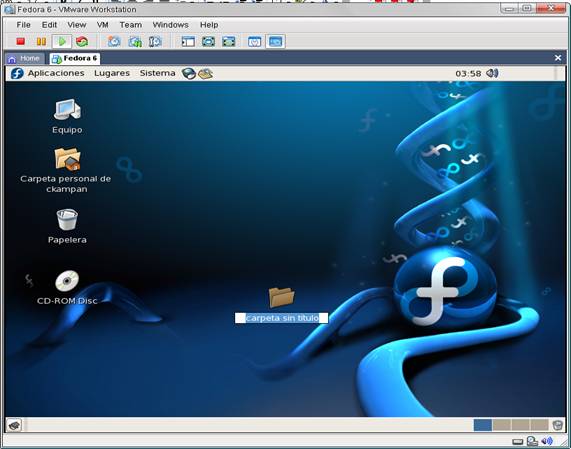Switch to the second workspace
The width and height of the screenshot is (571, 449).
(502, 425)
